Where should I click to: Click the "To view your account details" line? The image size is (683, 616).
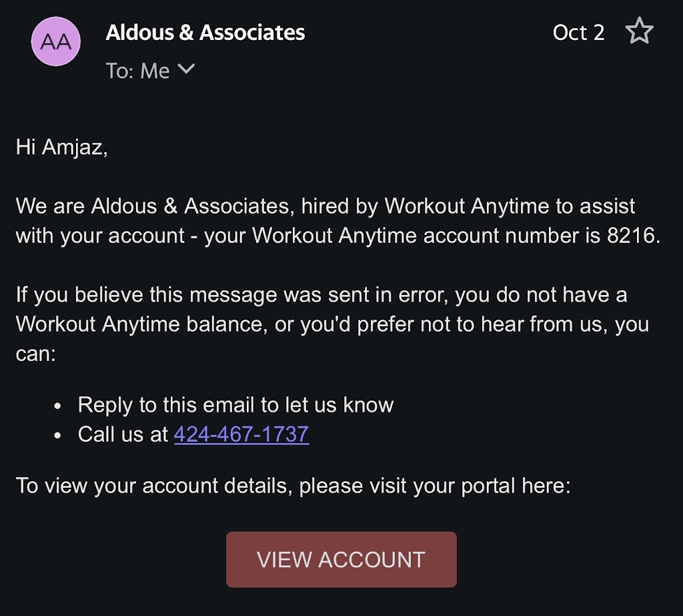[x=293, y=485]
